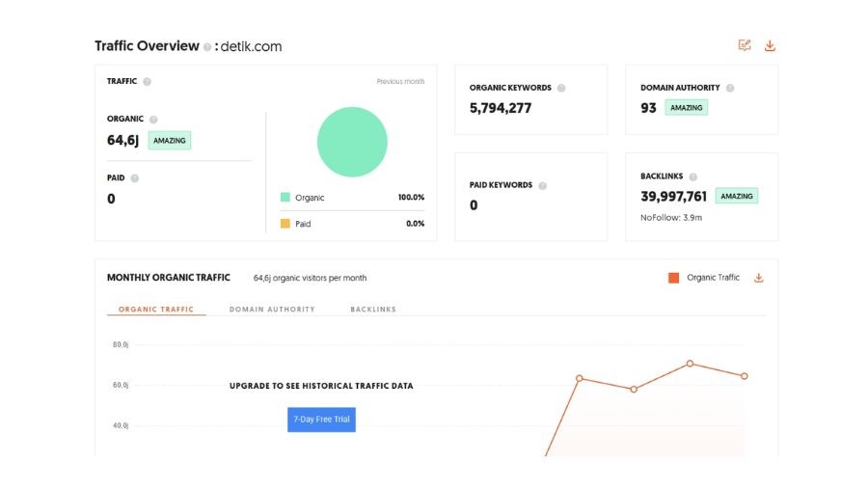The height and width of the screenshot is (488, 868).
Task: Click the green organic traffic pie chart
Action: click(x=352, y=142)
